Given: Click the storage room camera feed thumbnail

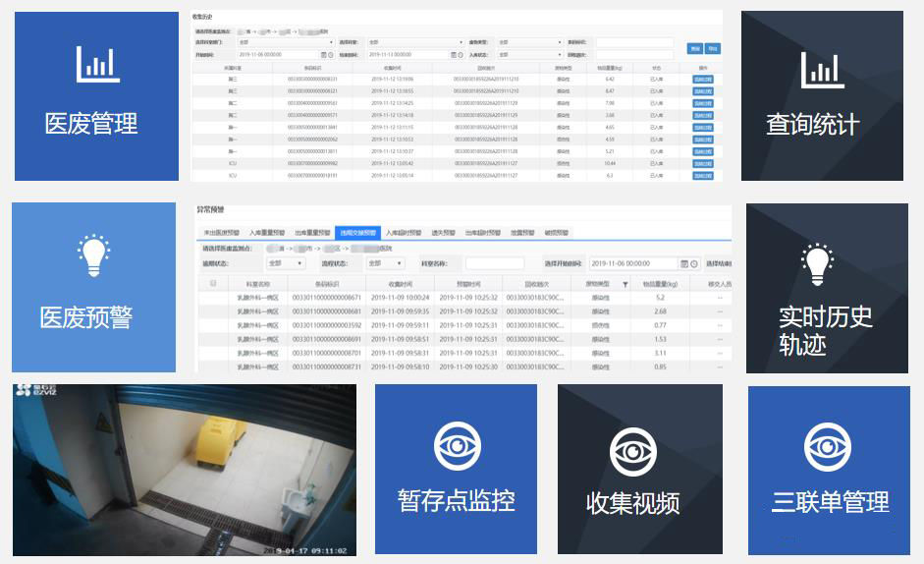Looking at the screenshot, I should (x=185, y=470).
